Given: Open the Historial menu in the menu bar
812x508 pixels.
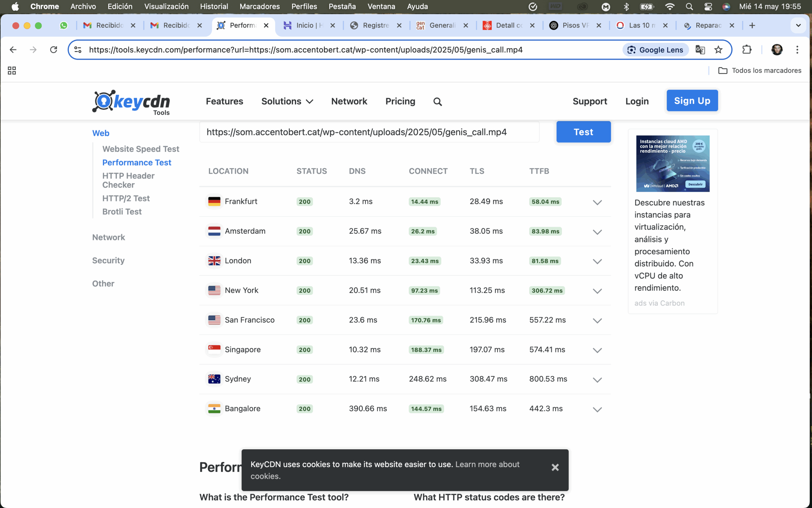Looking at the screenshot, I should tap(214, 6).
